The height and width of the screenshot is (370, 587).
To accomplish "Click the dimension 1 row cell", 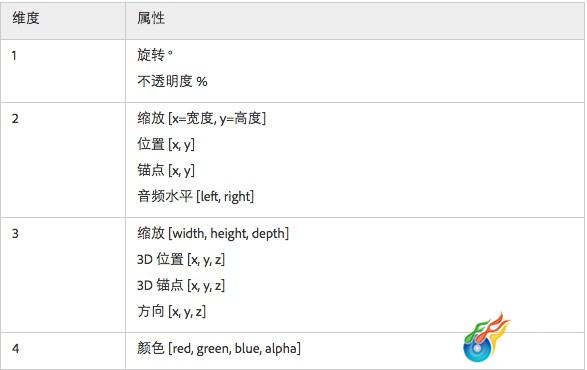I will tap(63, 71).
